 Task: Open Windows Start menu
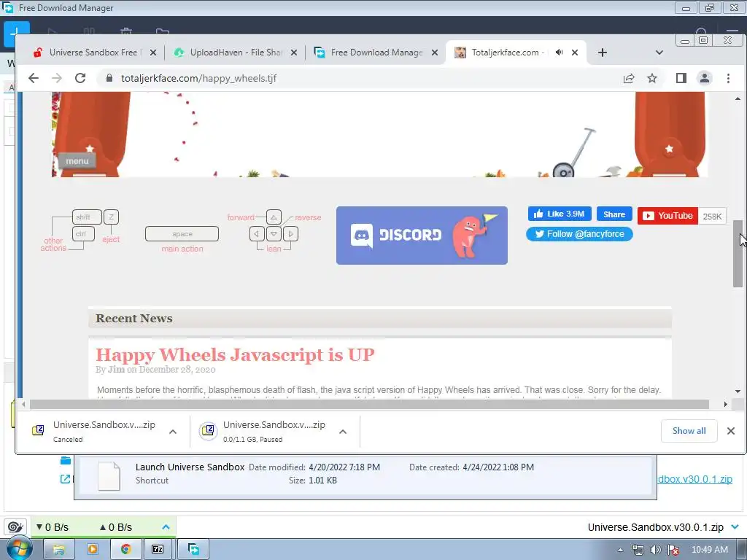pyautogui.click(x=19, y=548)
